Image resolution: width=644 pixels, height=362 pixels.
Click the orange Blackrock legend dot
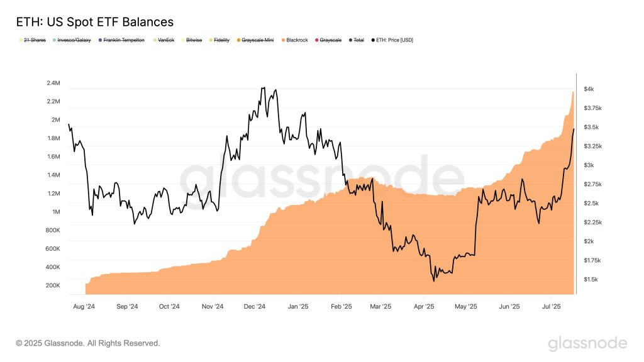coord(282,40)
